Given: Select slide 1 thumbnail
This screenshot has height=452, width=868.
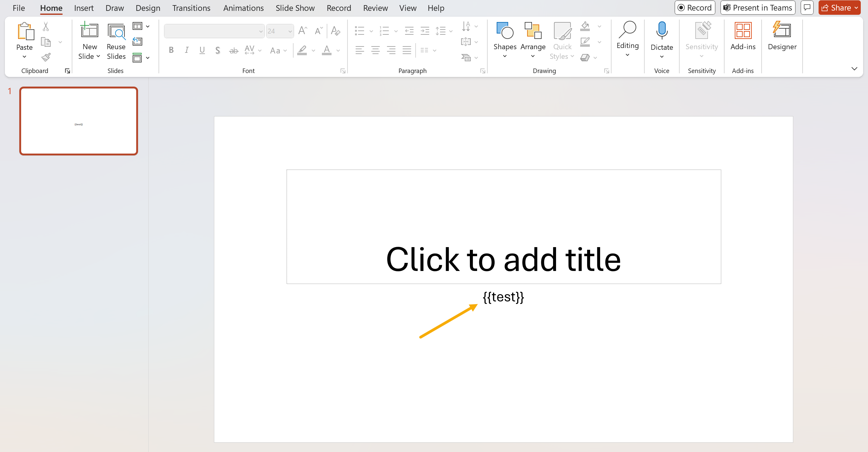Looking at the screenshot, I should (78, 121).
